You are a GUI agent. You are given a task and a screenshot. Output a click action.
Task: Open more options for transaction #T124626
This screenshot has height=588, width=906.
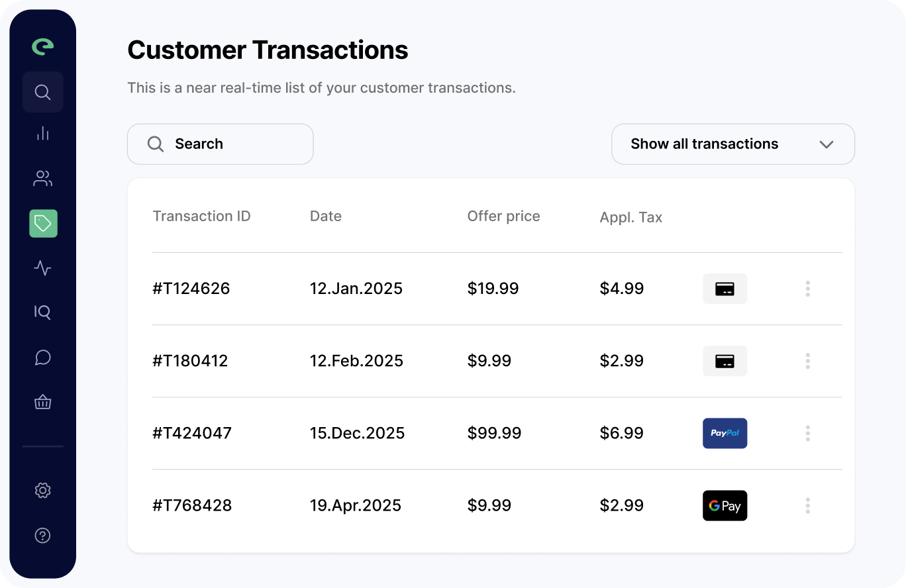pyautogui.click(x=807, y=289)
